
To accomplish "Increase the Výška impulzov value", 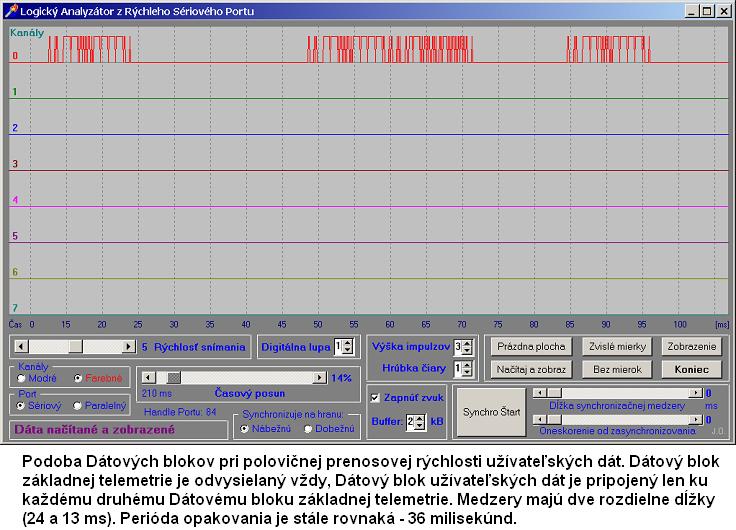I will (x=467, y=343).
